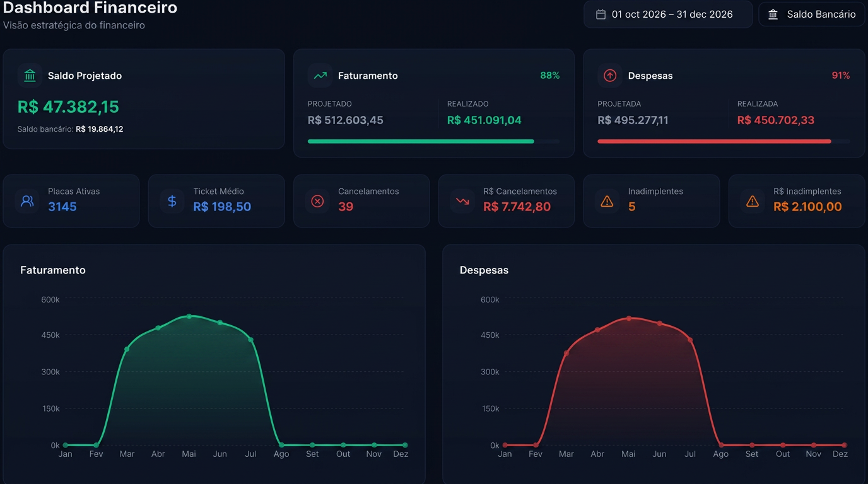
Task: Click the 88% Faturamento percentage
Action: tap(550, 76)
